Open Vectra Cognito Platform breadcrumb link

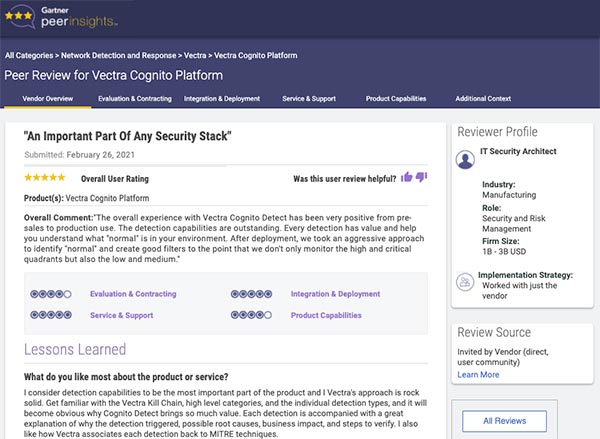pos(256,55)
